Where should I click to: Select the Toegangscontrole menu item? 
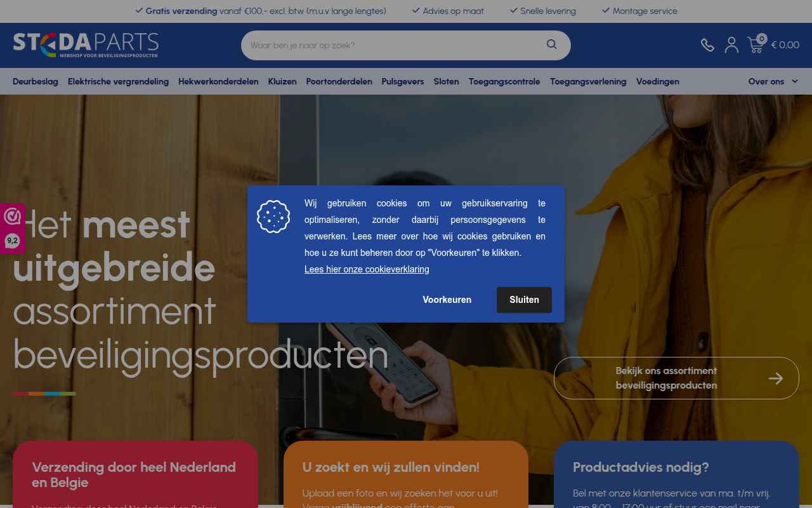click(x=504, y=81)
